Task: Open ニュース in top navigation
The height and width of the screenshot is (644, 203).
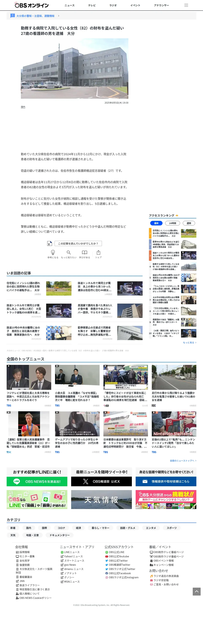Action: pos(69,5)
